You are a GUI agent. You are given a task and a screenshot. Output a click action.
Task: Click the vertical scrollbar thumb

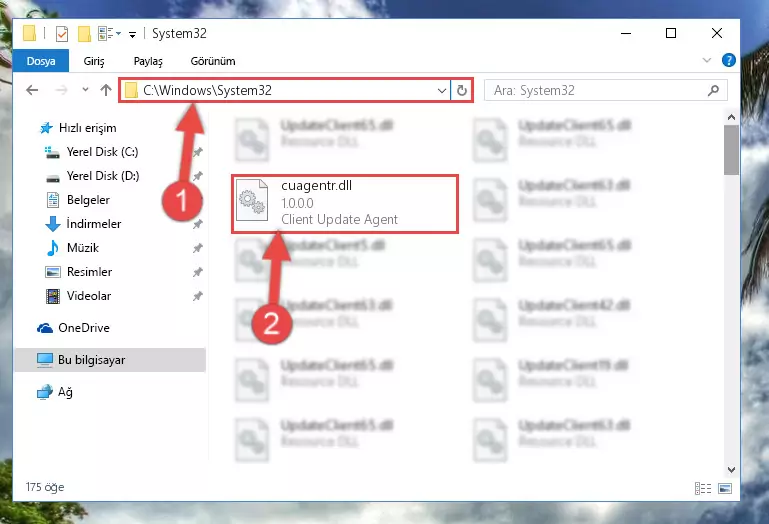[731, 150]
